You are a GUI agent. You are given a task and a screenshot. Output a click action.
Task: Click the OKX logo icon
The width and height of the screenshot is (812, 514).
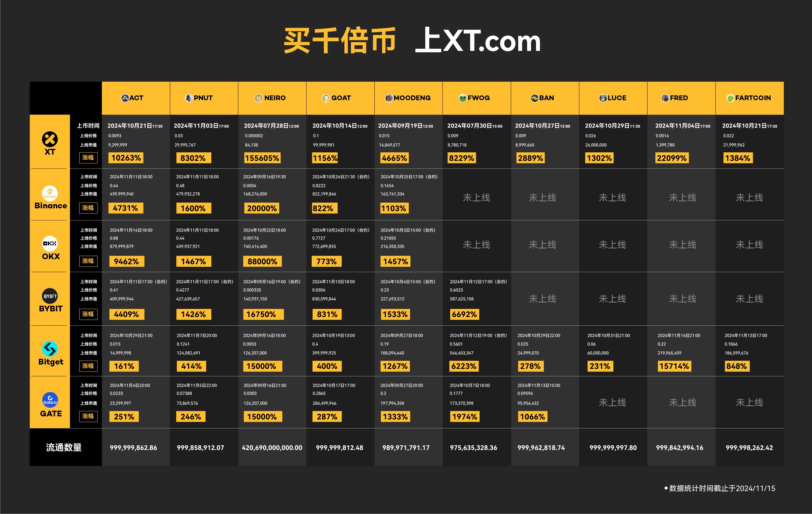click(x=50, y=243)
